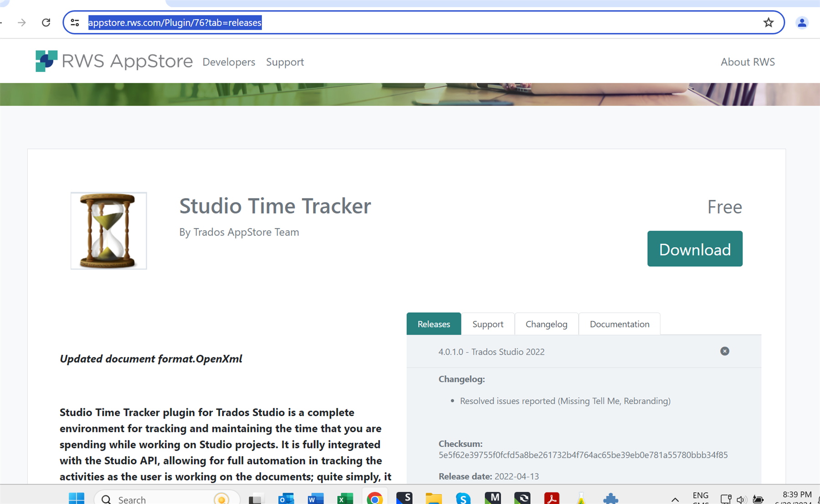The image size is (820, 504).
Task: Open the volume control in system tray
Action: pos(741,499)
